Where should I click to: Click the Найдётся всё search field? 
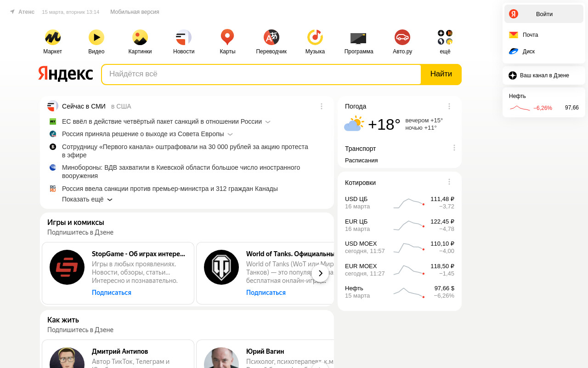tap(261, 74)
